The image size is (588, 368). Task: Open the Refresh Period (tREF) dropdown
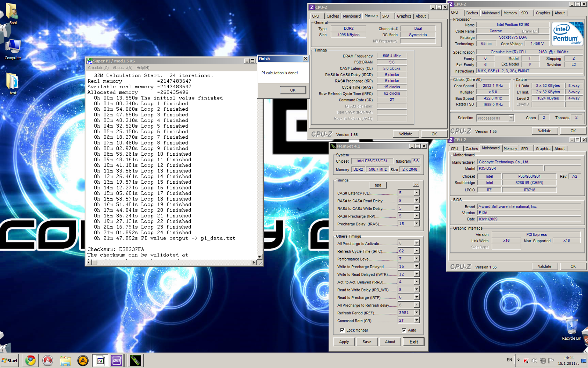coord(417,313)
